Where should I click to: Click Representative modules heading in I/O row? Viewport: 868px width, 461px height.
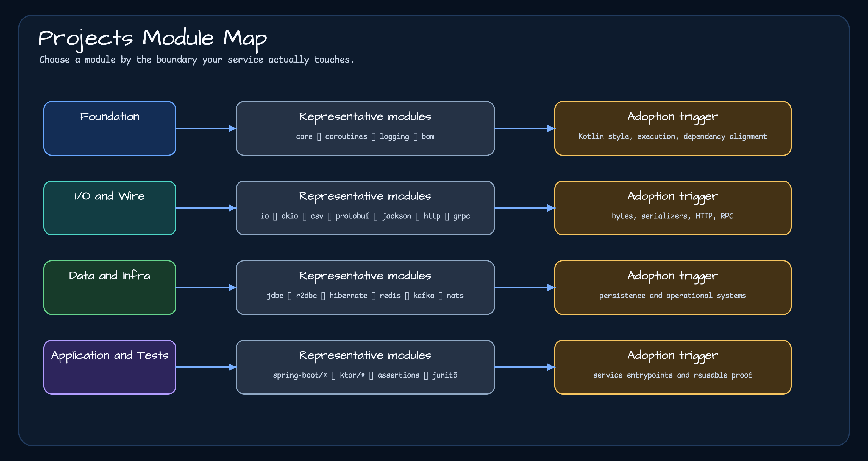click(x=365, y=196)
